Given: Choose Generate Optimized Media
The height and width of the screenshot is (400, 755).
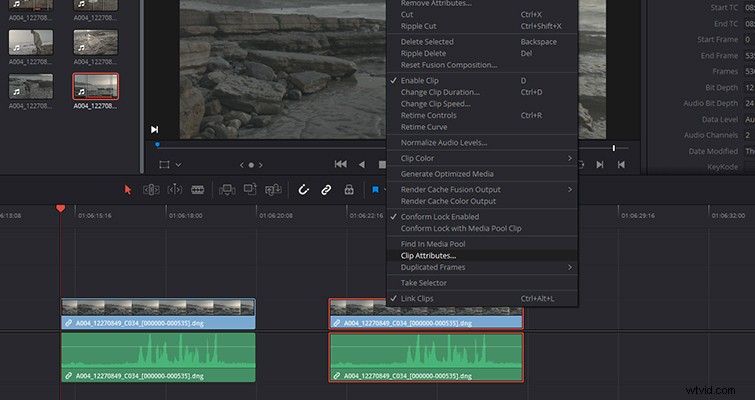Looking at the screenshot, I should pos(482,174).
